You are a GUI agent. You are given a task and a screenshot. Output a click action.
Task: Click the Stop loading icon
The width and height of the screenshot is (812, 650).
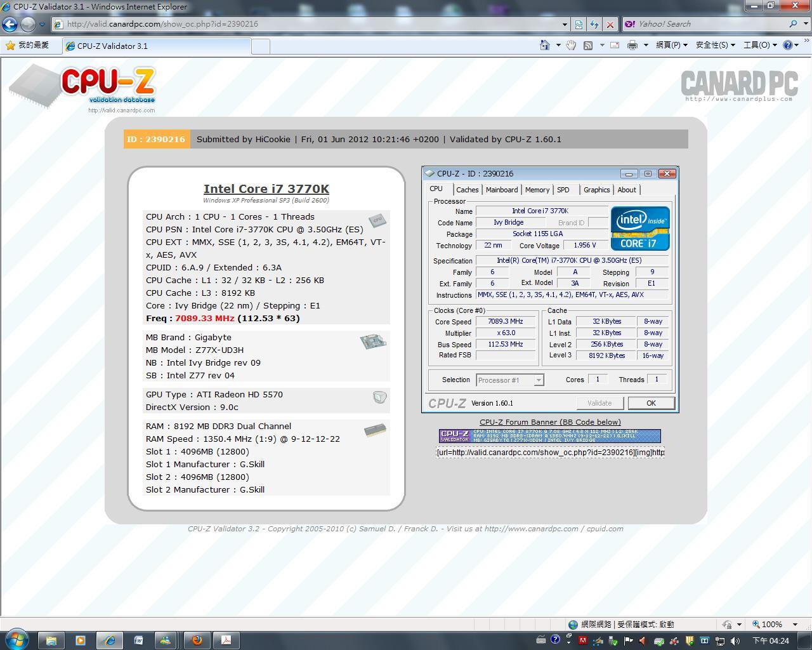(610, 24)
